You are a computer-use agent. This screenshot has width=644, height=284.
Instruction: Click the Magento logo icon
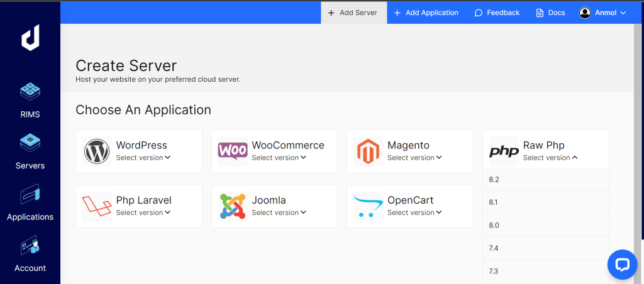[x=368, y=151]
